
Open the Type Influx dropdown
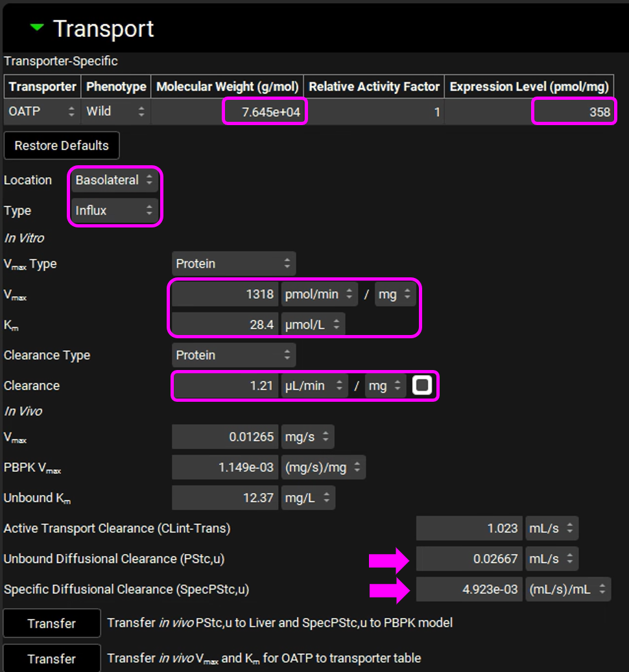click(x=115, y=211)
